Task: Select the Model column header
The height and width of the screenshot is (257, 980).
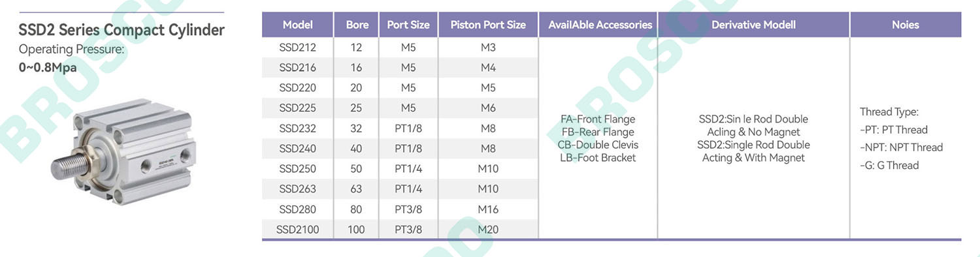Action: coord(297,25)
